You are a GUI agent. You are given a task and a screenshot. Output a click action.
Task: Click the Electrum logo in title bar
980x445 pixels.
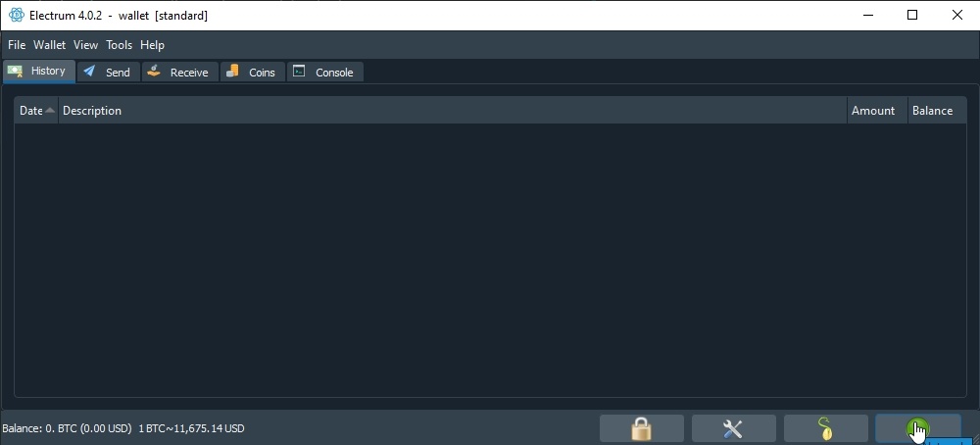(17, 15)
